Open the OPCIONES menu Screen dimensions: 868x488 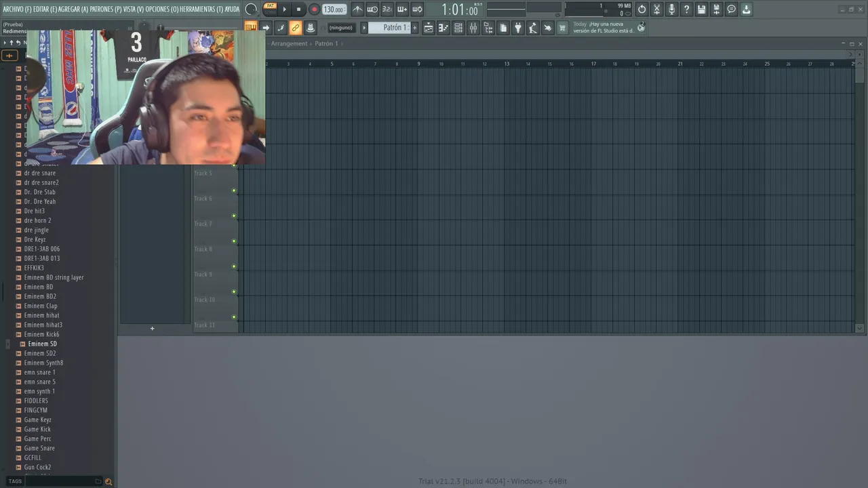point(161,9)
